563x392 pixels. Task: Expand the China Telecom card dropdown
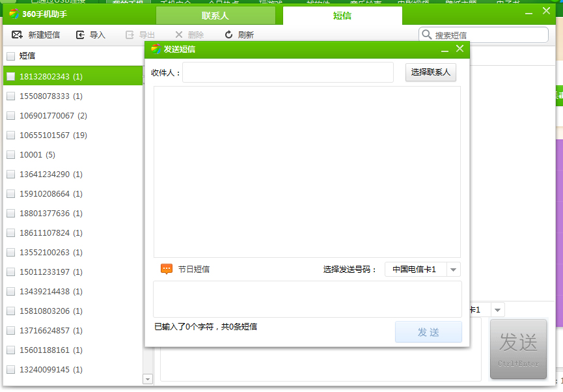click(454, 270)
